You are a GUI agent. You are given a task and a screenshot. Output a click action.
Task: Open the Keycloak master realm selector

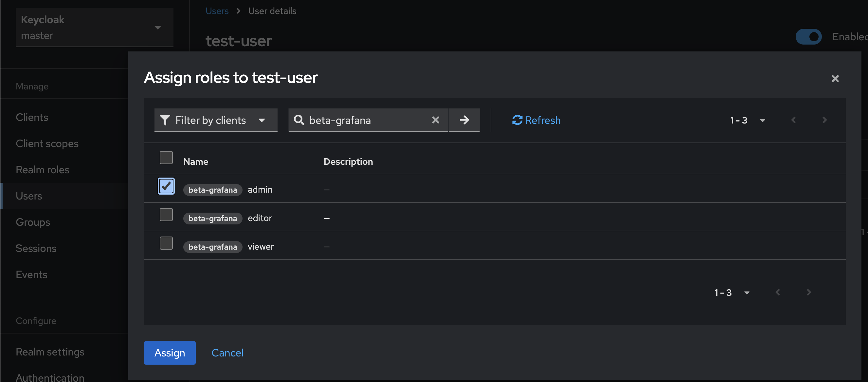(x=94, y=27)
